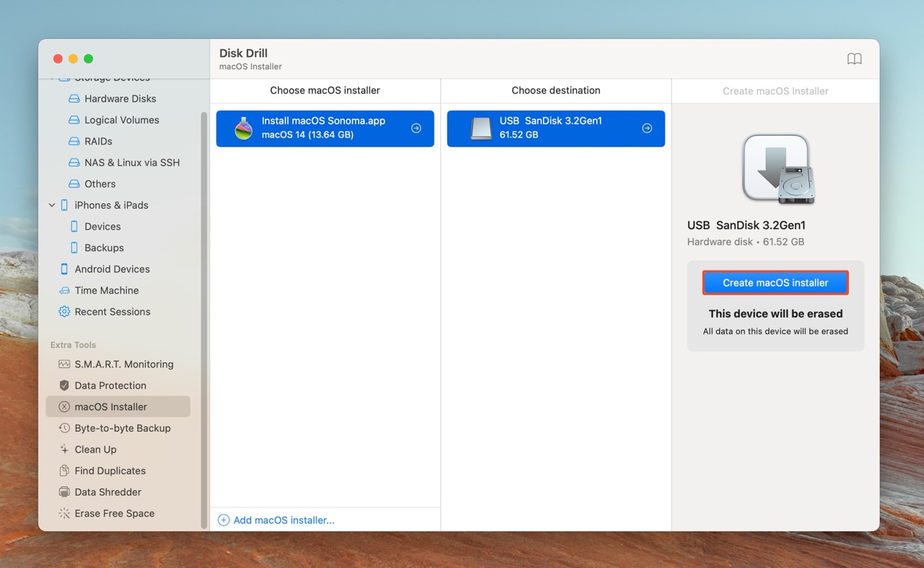Click Create macOS installer button

775,283
